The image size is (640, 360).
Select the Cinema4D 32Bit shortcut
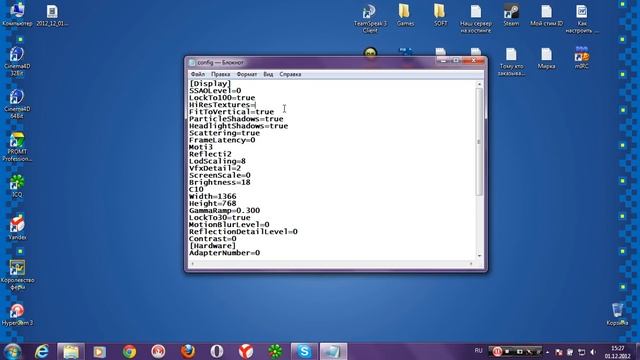pyautogui.click(x=17, y=61)
